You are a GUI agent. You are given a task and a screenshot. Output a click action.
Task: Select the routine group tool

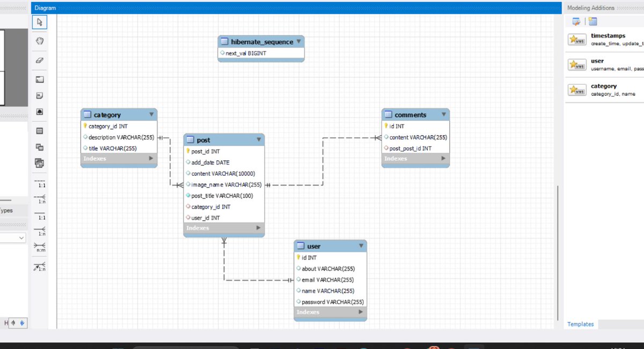coord(40,163)
